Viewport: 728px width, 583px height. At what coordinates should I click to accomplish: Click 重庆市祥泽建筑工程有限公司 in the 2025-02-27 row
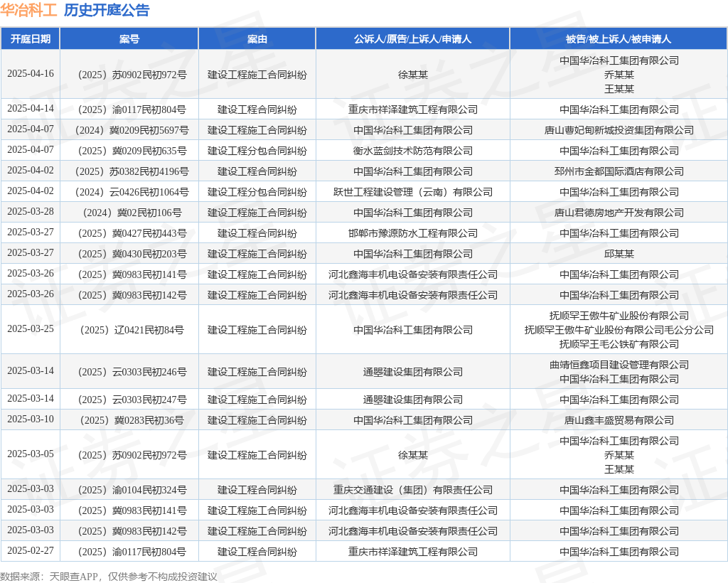(413, 552)
